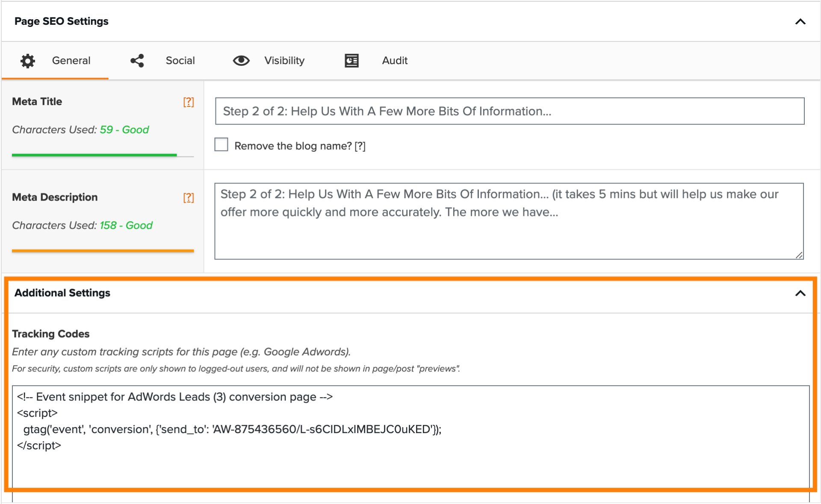Open Meta Title help [?] icon
This screenshot has height=504, width=821.
189,102
